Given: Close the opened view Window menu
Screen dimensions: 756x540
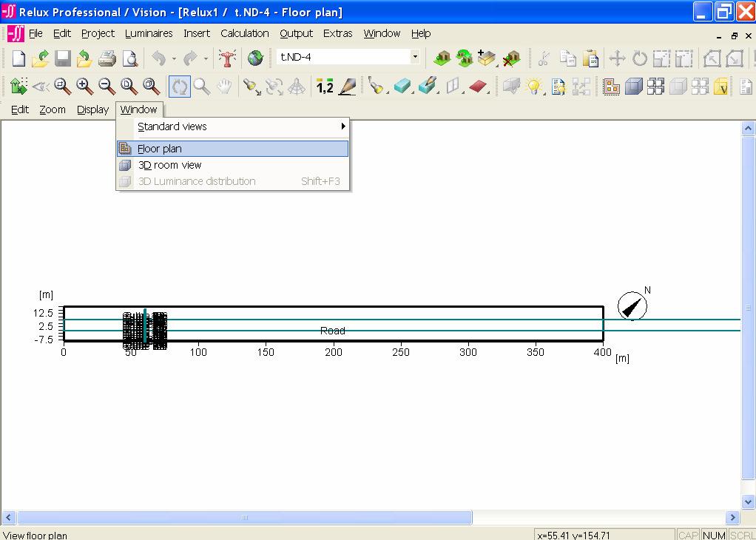Looking at the screenshot, I should (139, 109).
